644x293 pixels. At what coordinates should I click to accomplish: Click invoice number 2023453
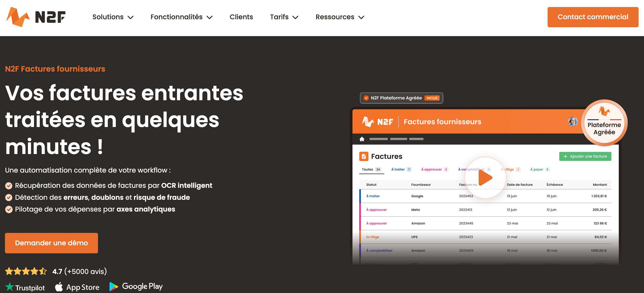[466, 196]
